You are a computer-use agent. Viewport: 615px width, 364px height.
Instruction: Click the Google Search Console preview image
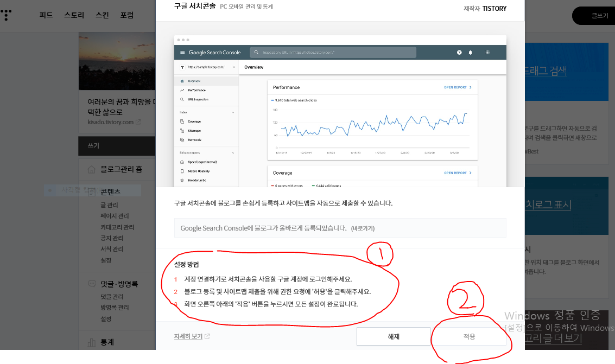340,111
